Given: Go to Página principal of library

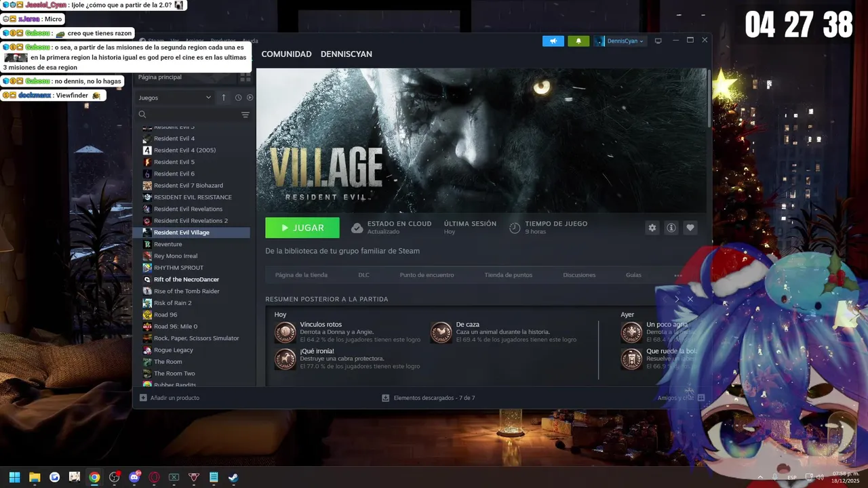Looking at the screenshot, I should pyautogui.click(x=160, y=77).
